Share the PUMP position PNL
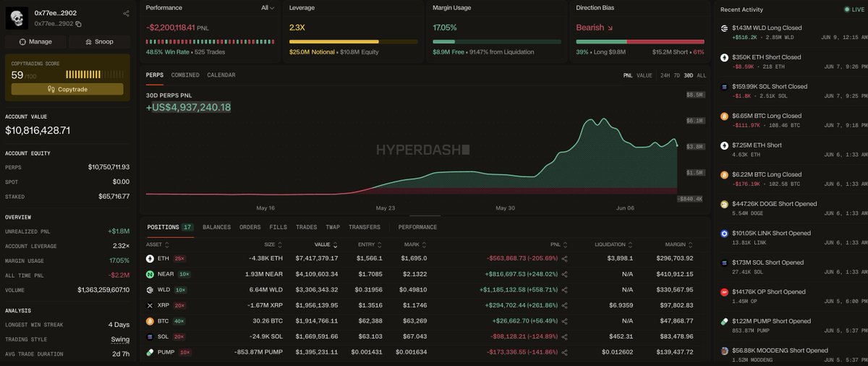The height and width of the screenshot is (366, 868). (564, 352)
